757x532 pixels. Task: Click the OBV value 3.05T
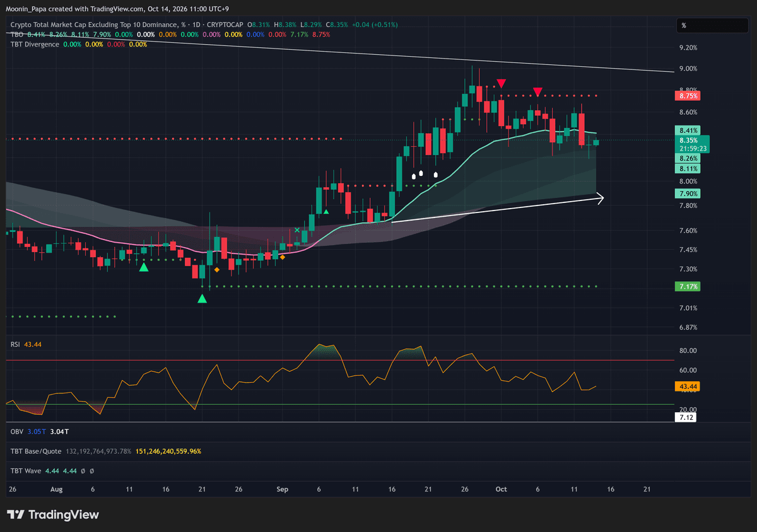[37, 432]
